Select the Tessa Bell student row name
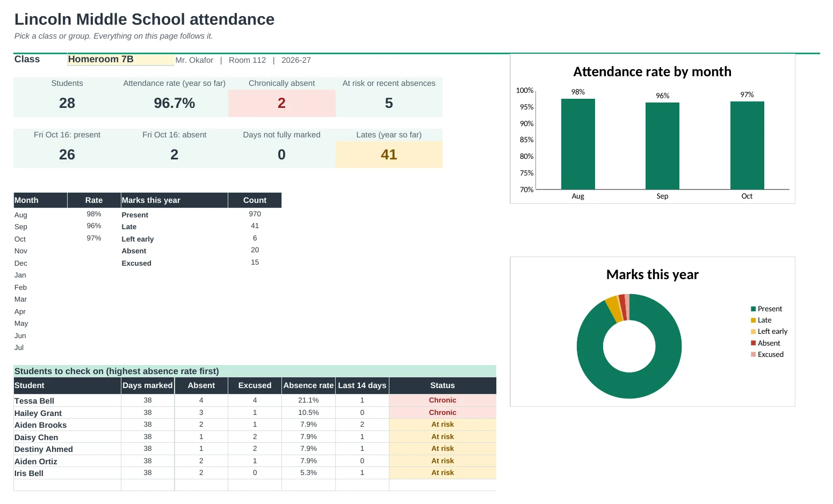The width and height of the screenshot is (833, 504). coord(34,401)
